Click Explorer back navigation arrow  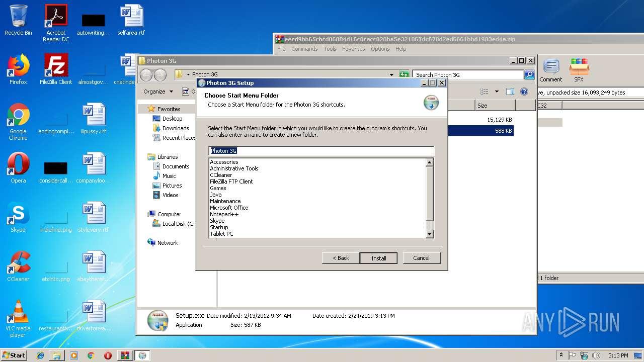coord(146,75)
